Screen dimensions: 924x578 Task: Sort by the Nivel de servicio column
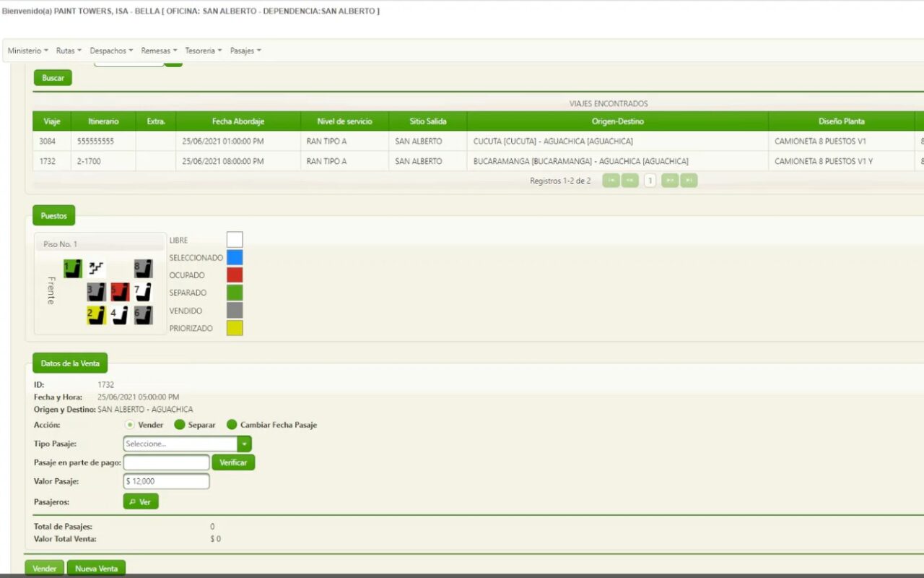click(x=344, y=121)
